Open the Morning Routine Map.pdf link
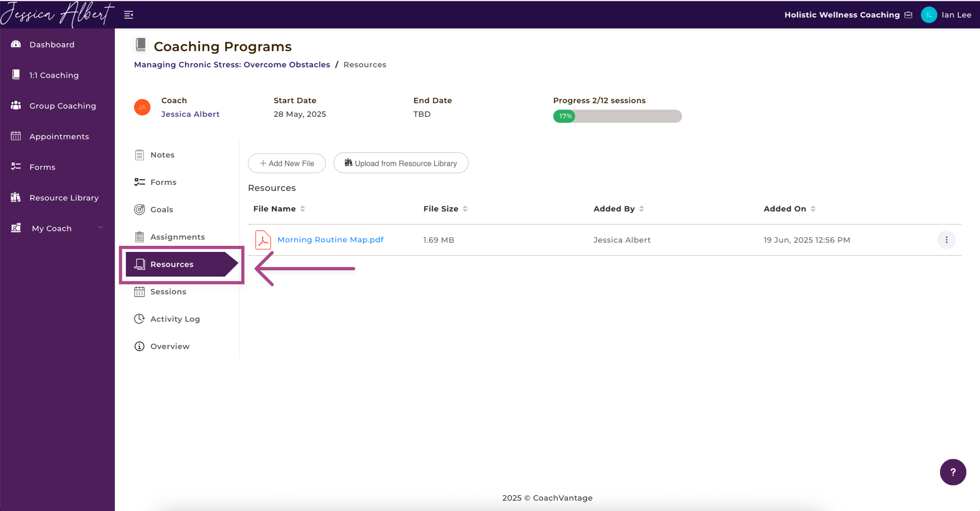Screen dimensions: 980x511 point(330,240)
